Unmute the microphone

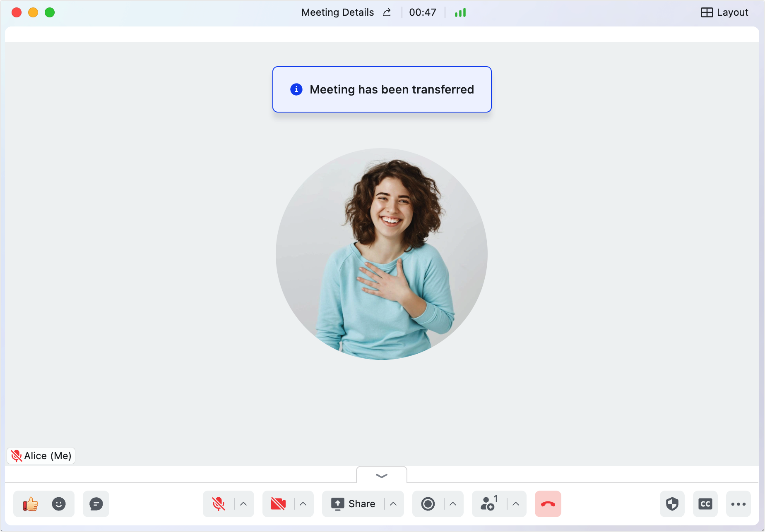[x=218, y=504]
